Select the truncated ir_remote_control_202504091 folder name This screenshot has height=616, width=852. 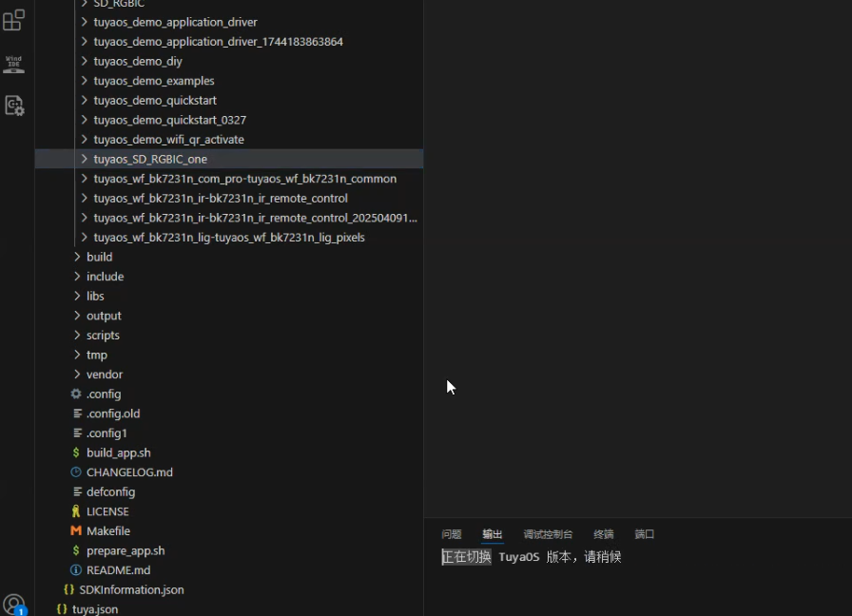(x=256, y=218)
